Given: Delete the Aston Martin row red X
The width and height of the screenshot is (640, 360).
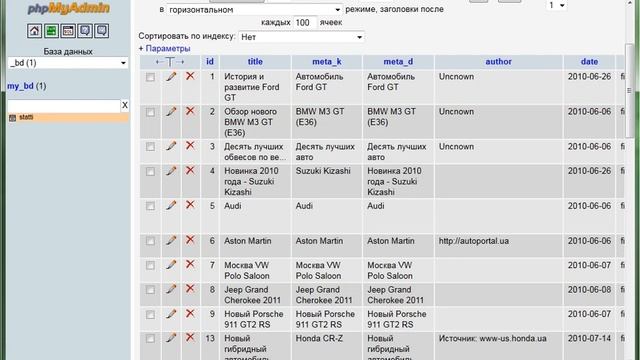Looking at the screenshot, I should tap(190, 240).
